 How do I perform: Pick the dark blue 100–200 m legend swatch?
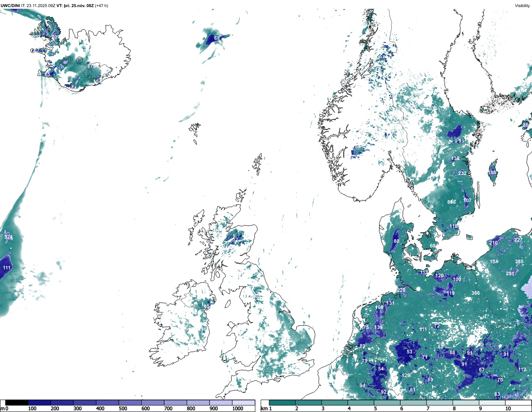(39, 403)
